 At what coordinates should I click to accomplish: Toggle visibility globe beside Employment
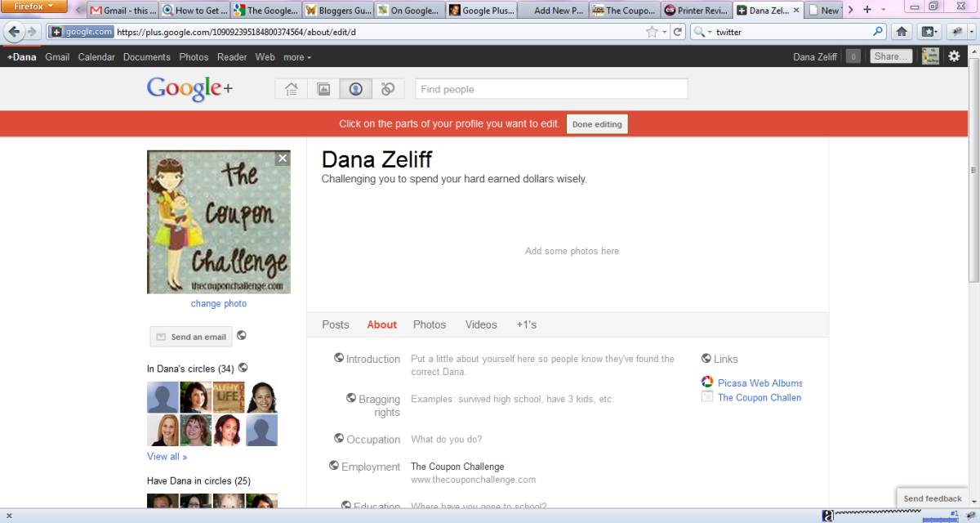334,465
